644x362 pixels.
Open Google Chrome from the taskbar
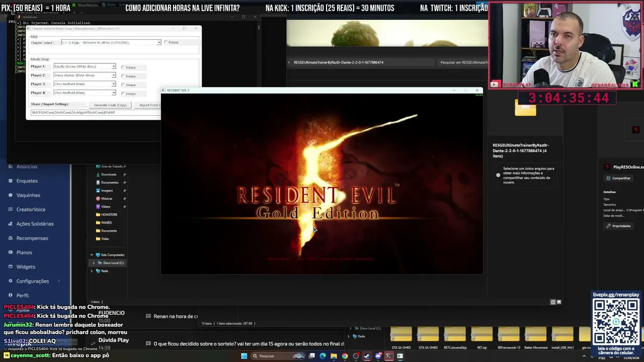345,356
